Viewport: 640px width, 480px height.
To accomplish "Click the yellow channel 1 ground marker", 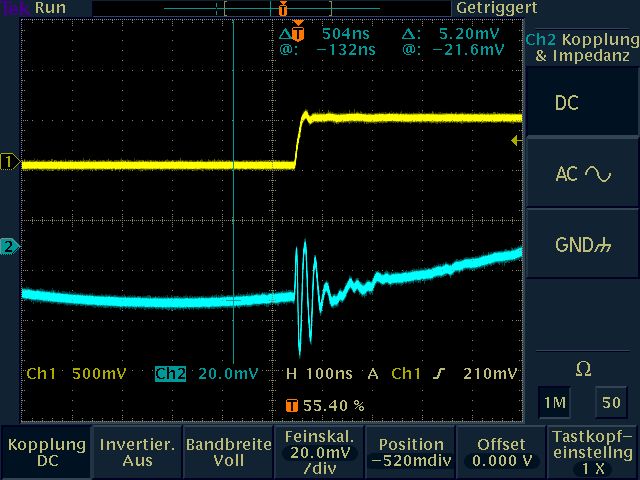I will (x=10, y=162).
